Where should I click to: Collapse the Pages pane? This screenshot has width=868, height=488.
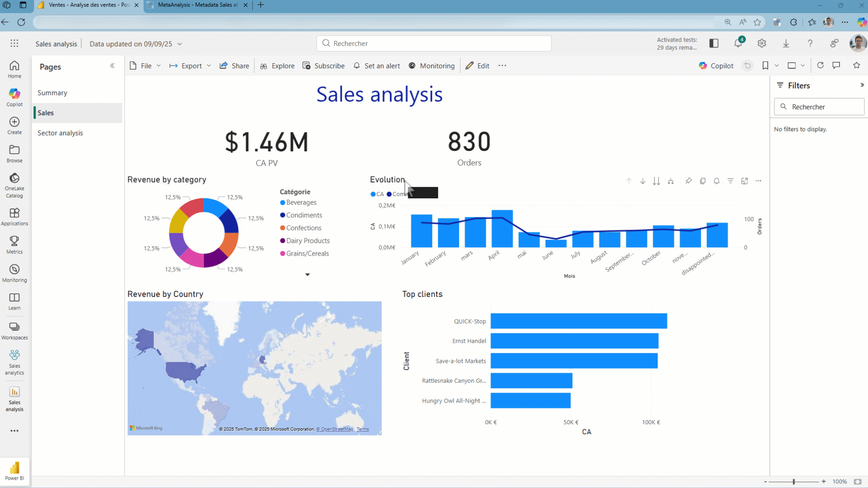click(x=112, y=66)
